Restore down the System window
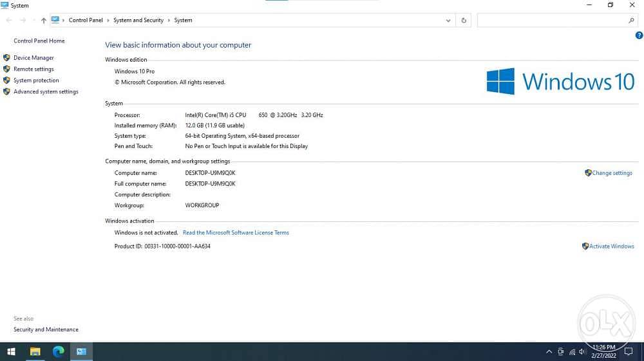The image size is (644, 361). point(611,5)
